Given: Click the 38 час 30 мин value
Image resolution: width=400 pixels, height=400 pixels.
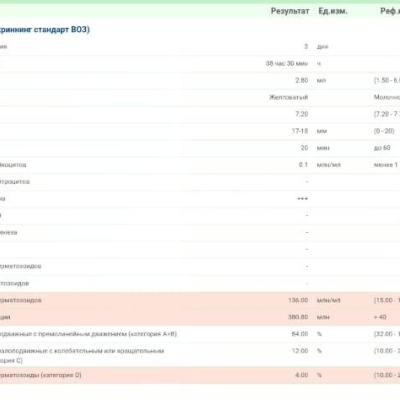Looking at the screenshot, I should coord(287,63).
